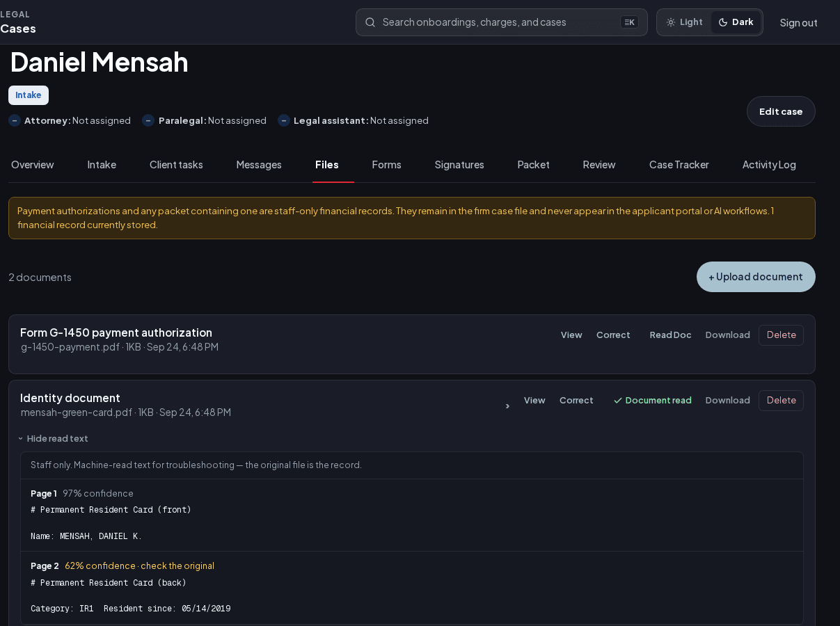Viewport: 840px width, 626px height.
Task: Delete the Form G-1450 payment authorization
Action: (x=781, y=335)
